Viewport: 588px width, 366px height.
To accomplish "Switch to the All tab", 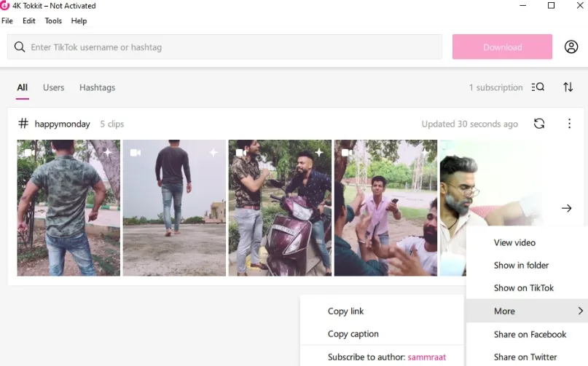I will (22, 87).
